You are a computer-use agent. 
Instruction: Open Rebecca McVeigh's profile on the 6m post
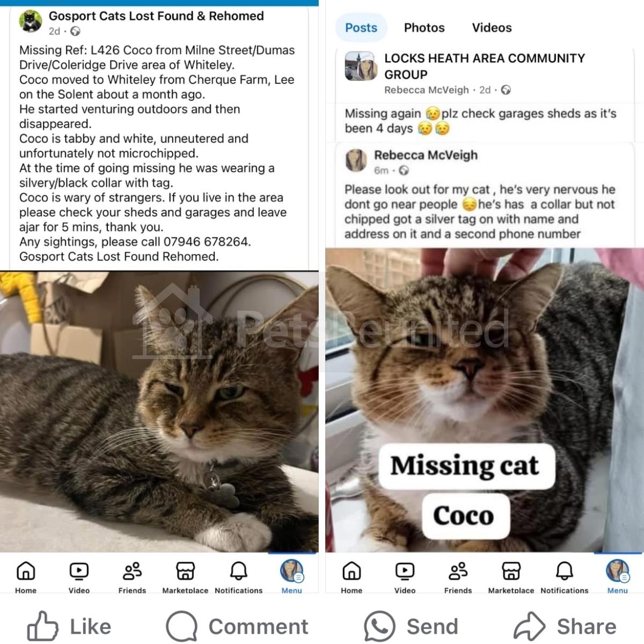pyautogui.click(x=426, y=155)
